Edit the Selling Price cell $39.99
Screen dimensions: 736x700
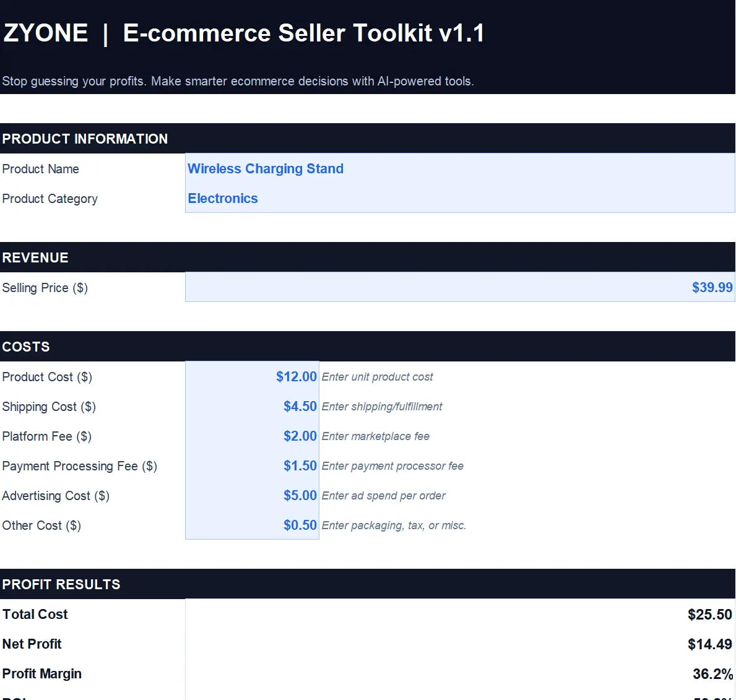coord(460,287)
